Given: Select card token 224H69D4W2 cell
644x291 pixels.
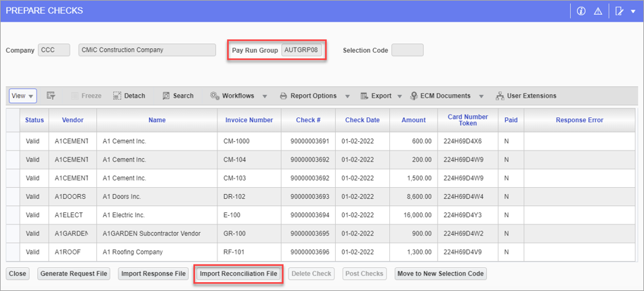Looking at the screenshot, I should pyautogui.click(x=468, y=233).
